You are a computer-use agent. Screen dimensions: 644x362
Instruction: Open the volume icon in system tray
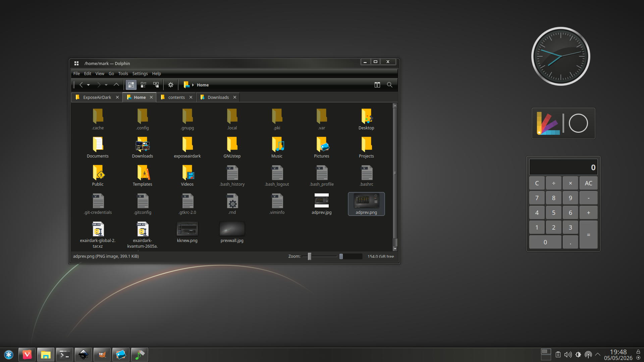point(568,355)
